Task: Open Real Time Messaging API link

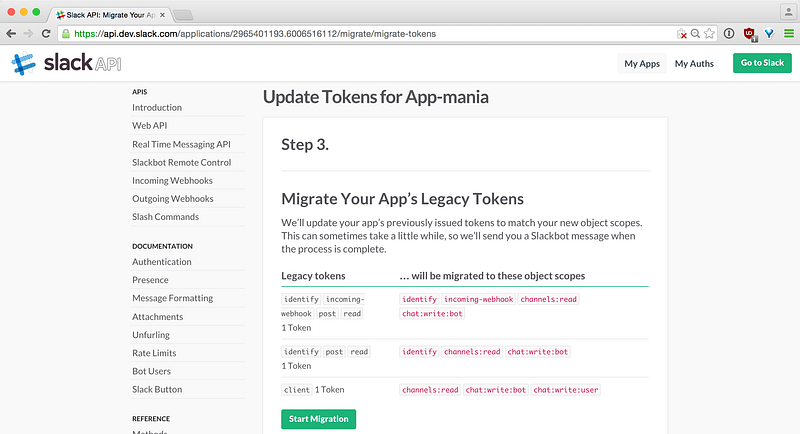Action: (181, 144)
